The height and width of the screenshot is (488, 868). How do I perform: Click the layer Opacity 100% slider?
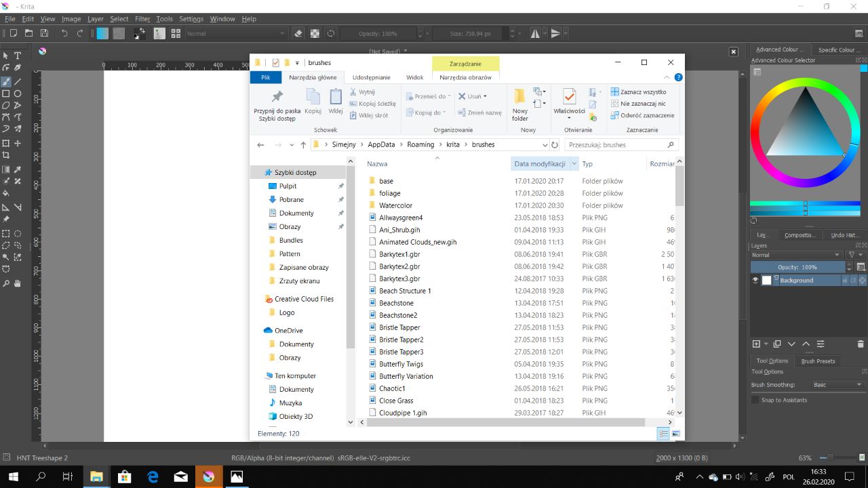point(797,267)
